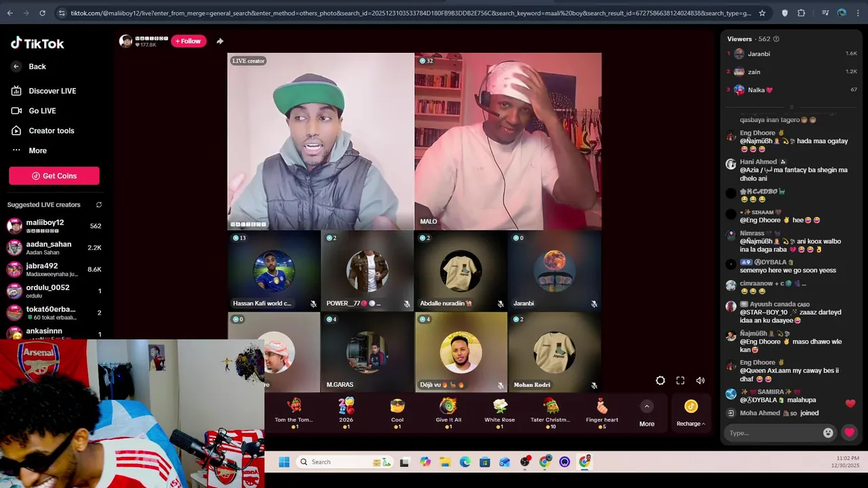
Task: Open aadan_sahan suggested live
Action: [54, 247]
